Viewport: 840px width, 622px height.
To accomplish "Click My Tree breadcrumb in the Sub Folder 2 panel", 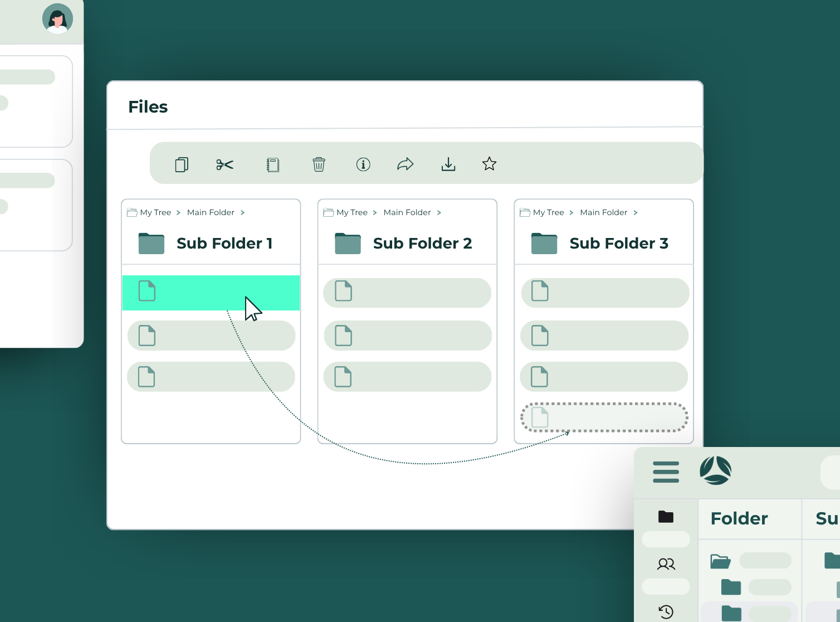I will pos(352,212).
